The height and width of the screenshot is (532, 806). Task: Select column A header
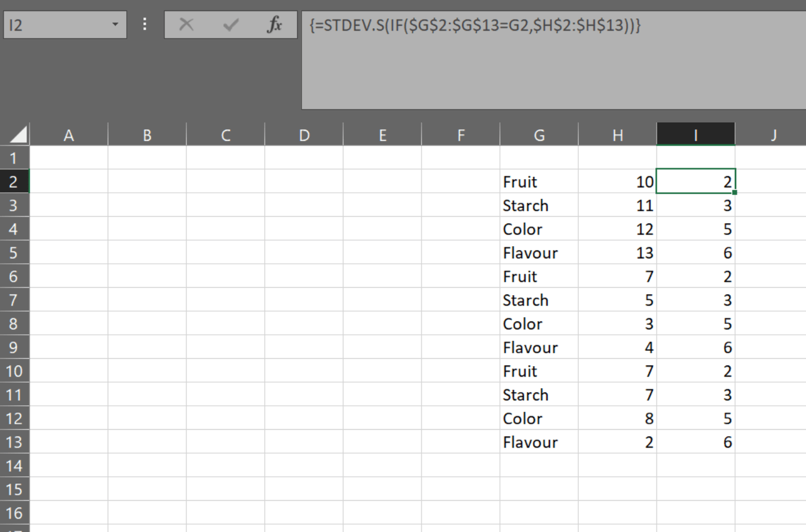click(69, 135)
